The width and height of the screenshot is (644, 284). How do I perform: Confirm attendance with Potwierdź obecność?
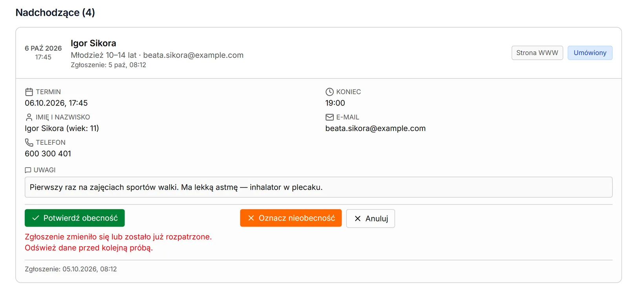(x=75, y=218)
